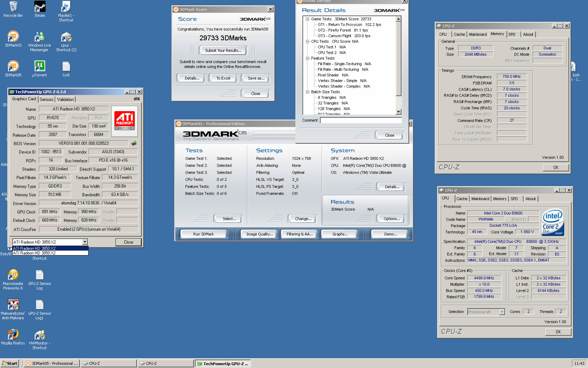The width and height of the screenshot is (588, 368).
Task: Click the Graphs button in 3DMark05
Action: [340, 234]
